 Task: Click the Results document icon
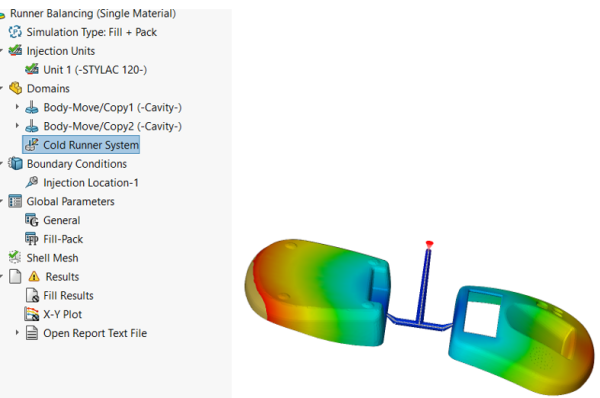coord(15,276)
